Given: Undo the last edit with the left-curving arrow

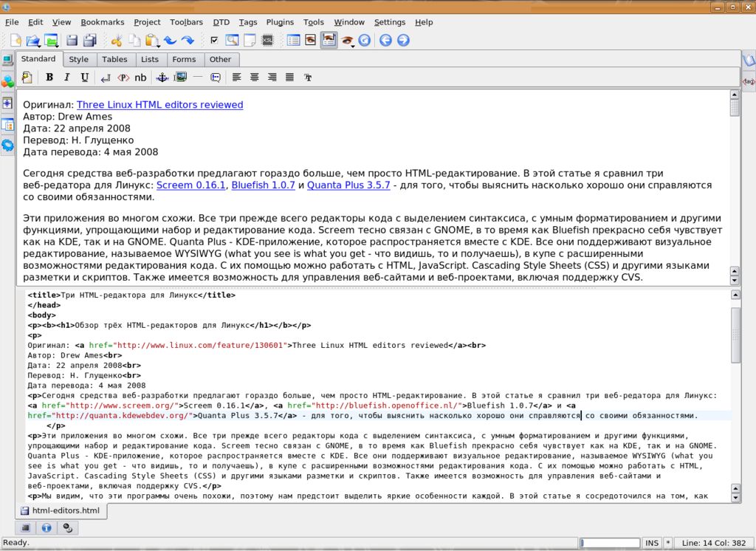Looking at the screenshot, I should (x=170, y=40).
